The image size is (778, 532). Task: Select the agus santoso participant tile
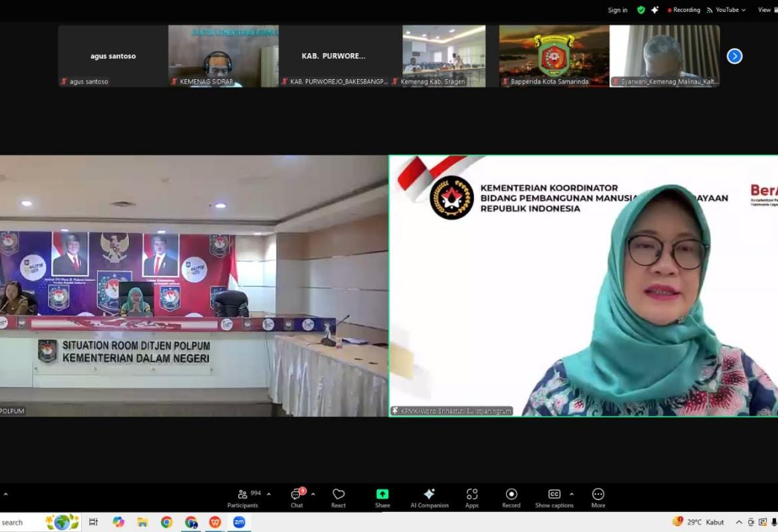click(x=112, y=56)
